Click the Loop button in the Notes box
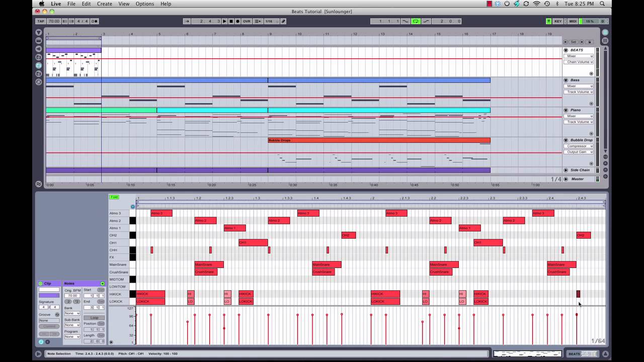Screen dimensions: 644x362 click(94, 318)
